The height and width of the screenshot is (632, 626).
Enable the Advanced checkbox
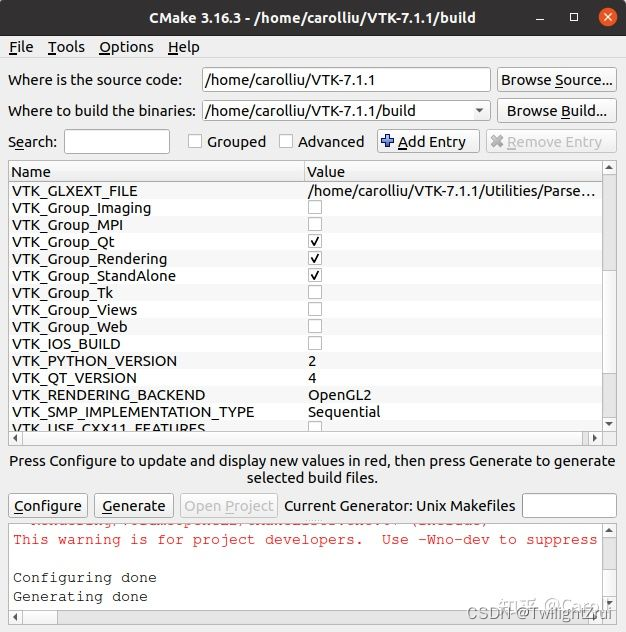click(286, 141)
